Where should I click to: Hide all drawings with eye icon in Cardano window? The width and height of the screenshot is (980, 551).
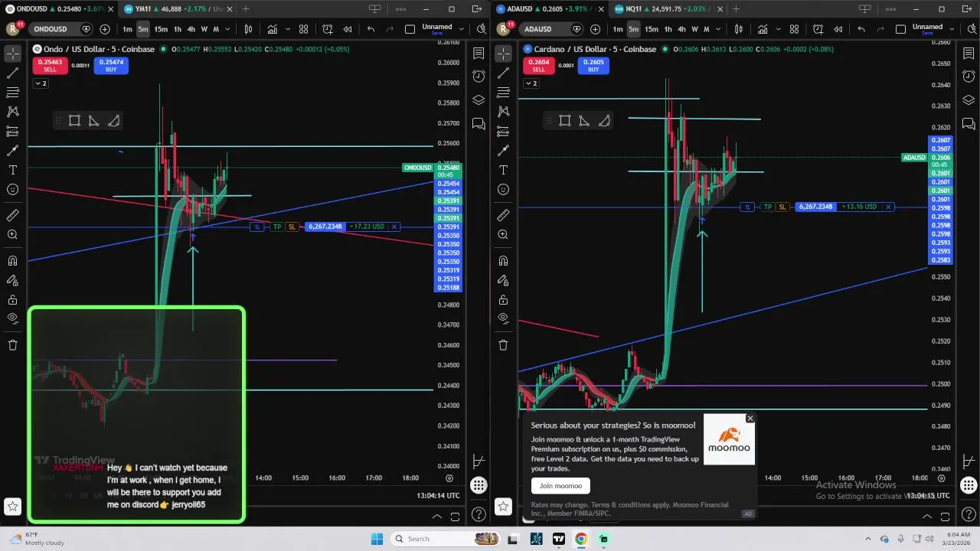click(503, 318)
